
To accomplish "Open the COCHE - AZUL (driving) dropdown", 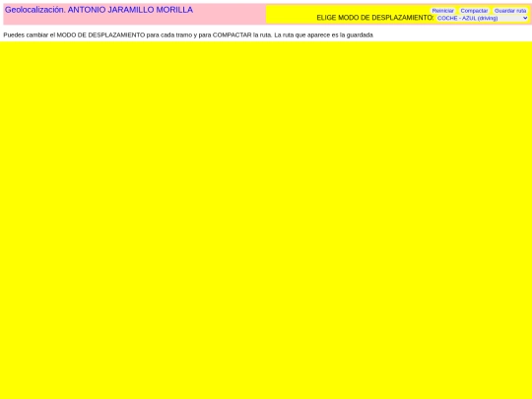I will 482,18.
